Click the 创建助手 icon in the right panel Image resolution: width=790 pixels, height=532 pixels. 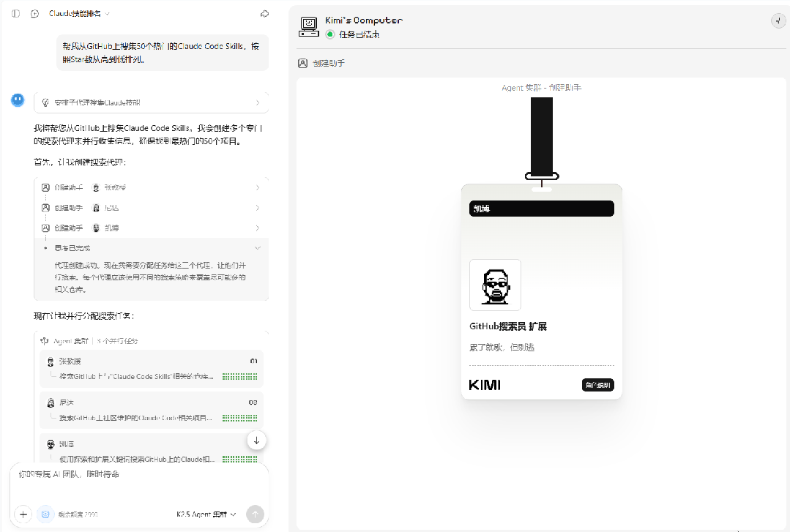pyautogui.click(x=302, y=63)
